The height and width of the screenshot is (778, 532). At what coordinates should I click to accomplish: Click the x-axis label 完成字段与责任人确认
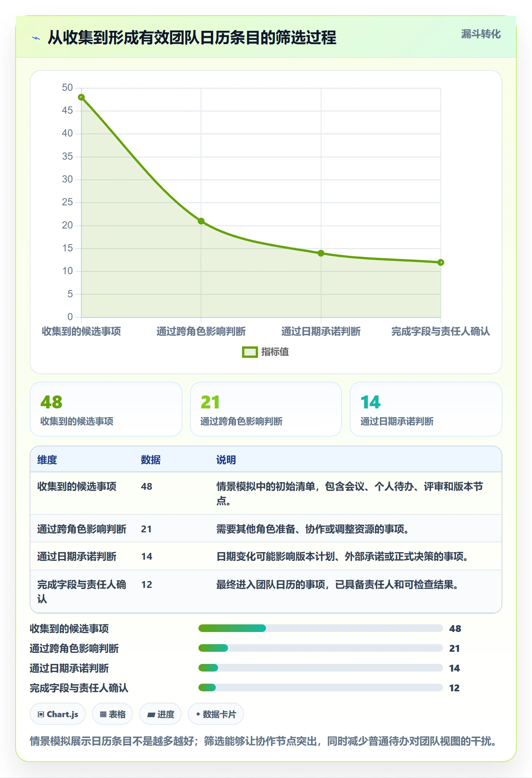pos(441,332)
